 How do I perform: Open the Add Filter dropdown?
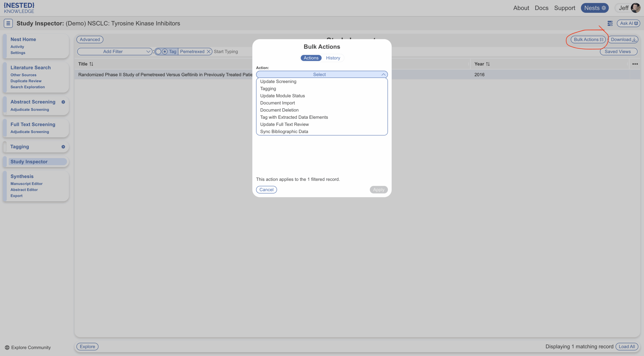point(114,52)
